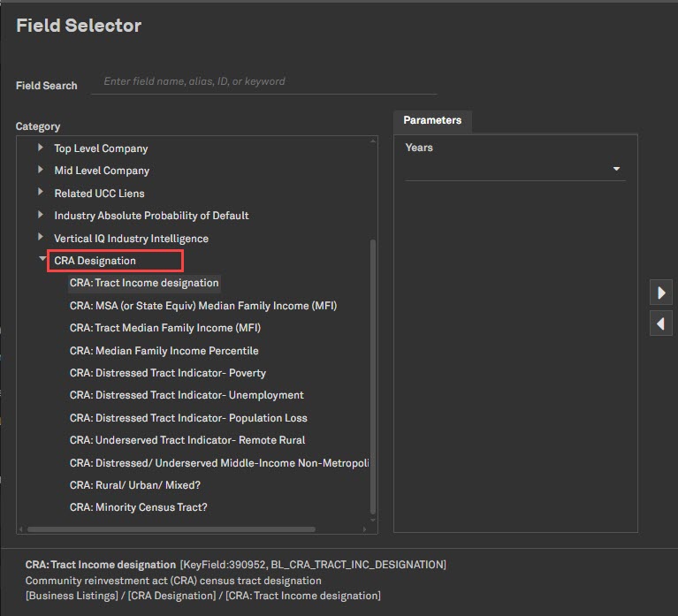678x616 pixels.
Task: Choose CRA: Median Family Income Percentile
Action: pyautogui.click(x=164, y=351)
